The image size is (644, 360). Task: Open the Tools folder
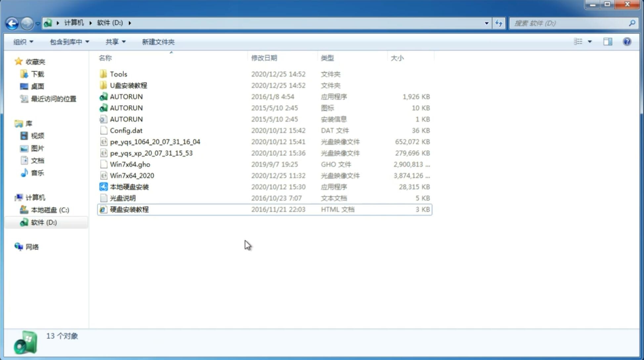118,74
